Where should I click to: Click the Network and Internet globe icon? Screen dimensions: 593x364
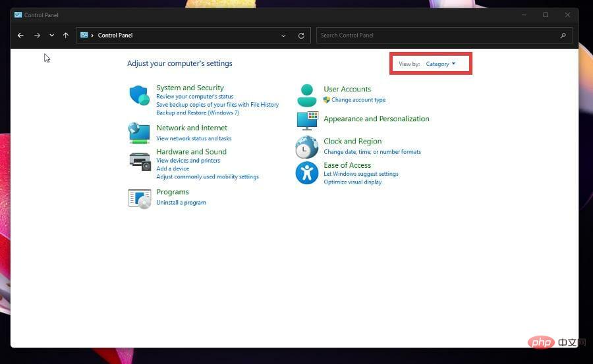point(139,133)
